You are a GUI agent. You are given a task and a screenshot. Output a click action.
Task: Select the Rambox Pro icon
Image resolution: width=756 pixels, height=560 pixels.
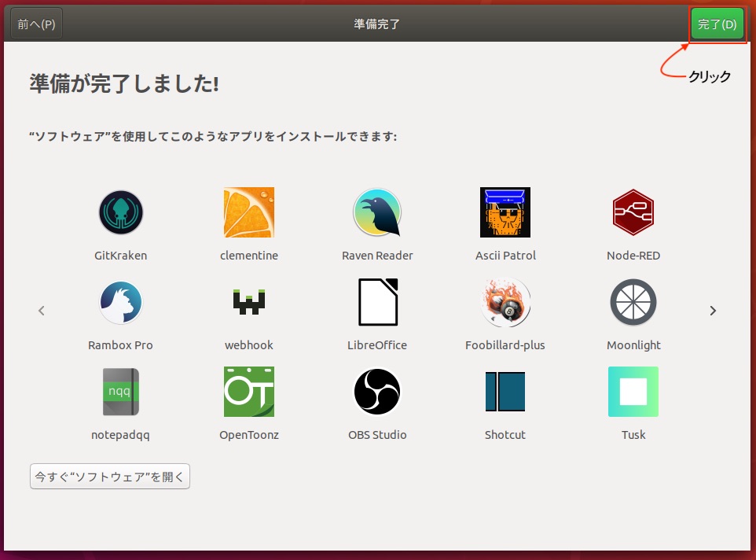point(120,303)
